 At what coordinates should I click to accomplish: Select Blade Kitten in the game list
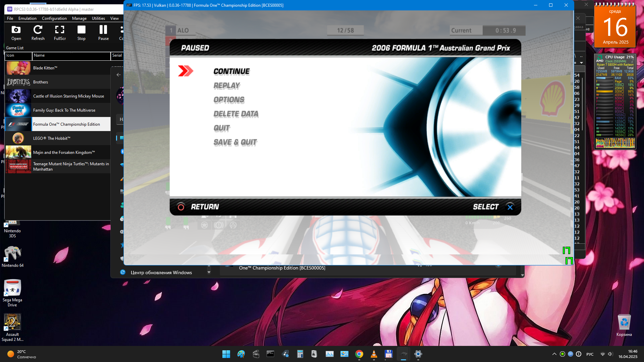(x=58, y=68)
